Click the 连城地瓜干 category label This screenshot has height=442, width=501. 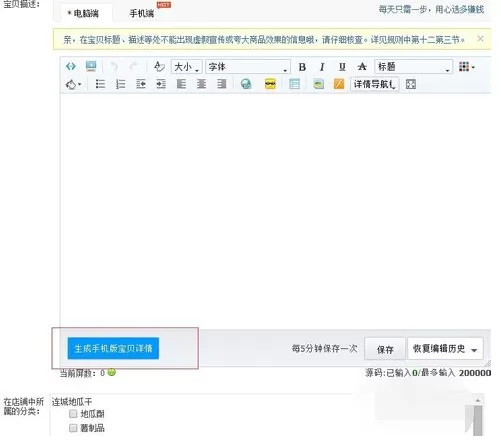pyautogui.click(x=72, y=402)
